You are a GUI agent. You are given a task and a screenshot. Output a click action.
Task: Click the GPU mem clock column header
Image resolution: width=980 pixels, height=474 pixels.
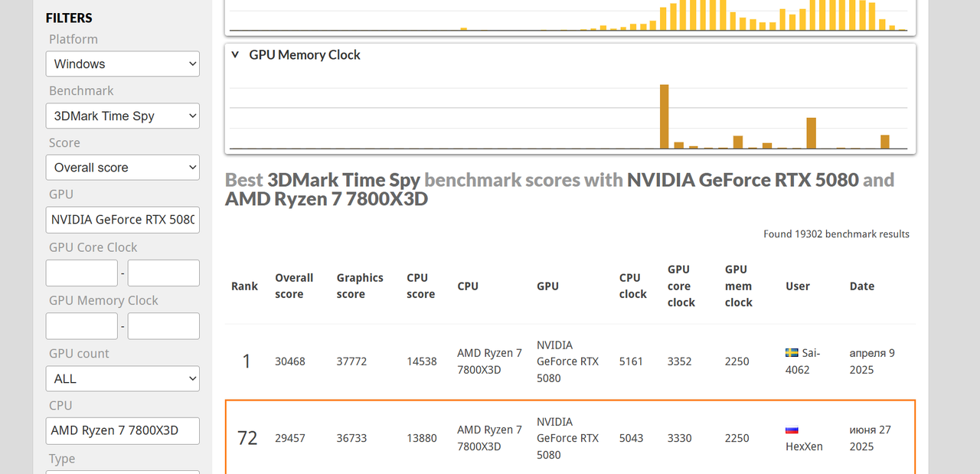pyautogui.click(x=738, y=286)
